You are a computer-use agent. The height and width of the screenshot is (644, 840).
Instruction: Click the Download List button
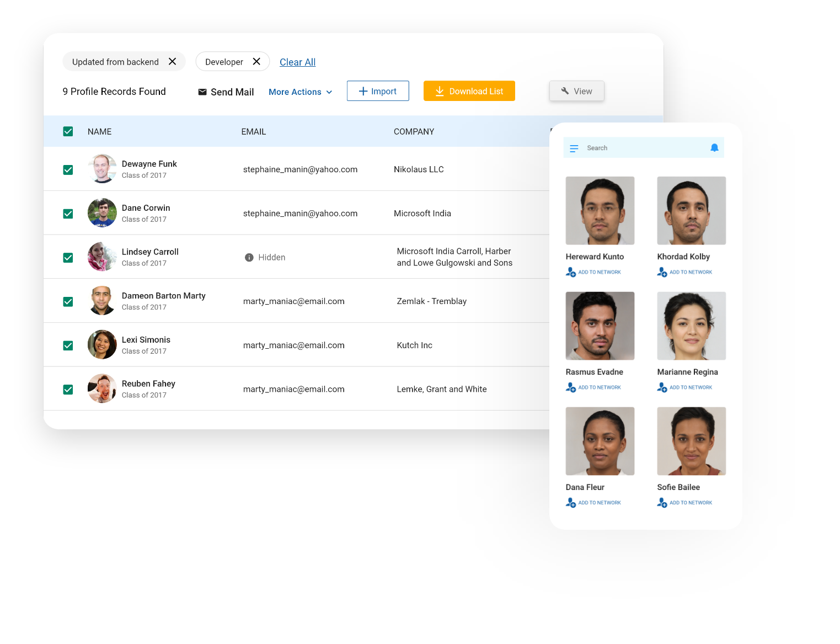pos(469,91)
